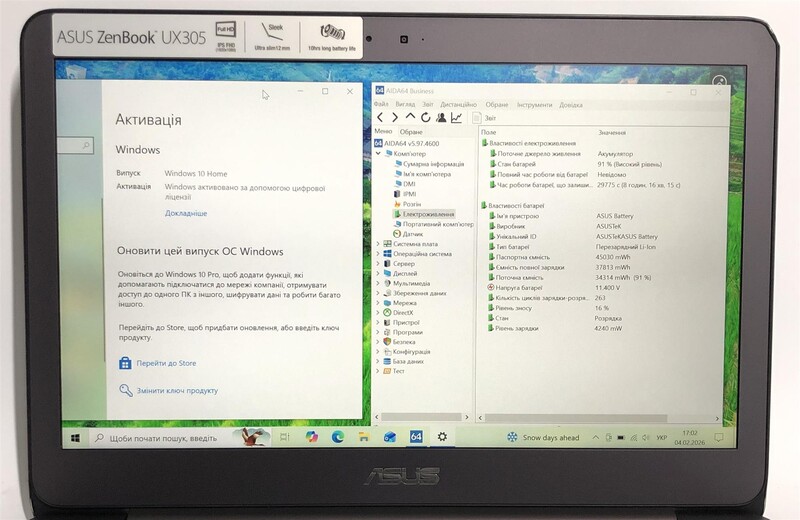Expand the Системна плата node
800x520 pixels.
378,244
